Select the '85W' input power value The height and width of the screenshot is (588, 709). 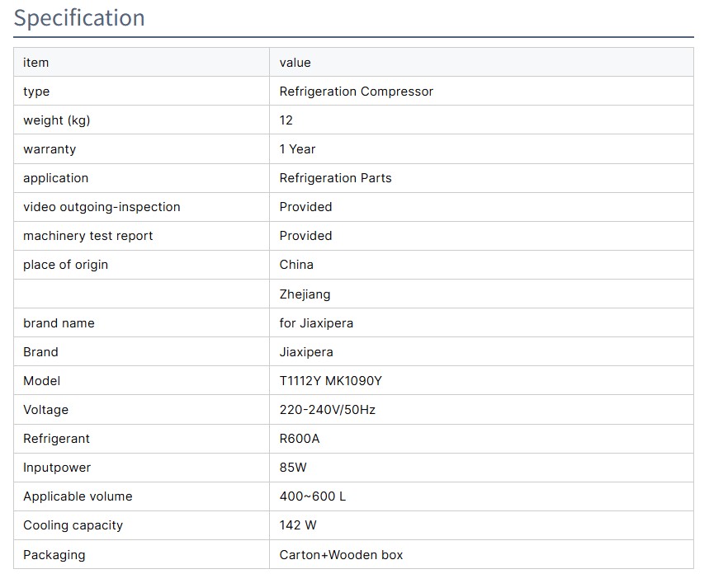point(293,468)
